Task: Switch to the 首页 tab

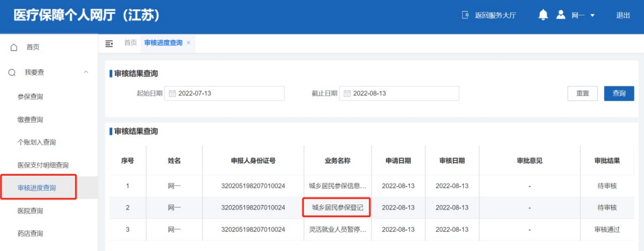Action: (130, 43)
